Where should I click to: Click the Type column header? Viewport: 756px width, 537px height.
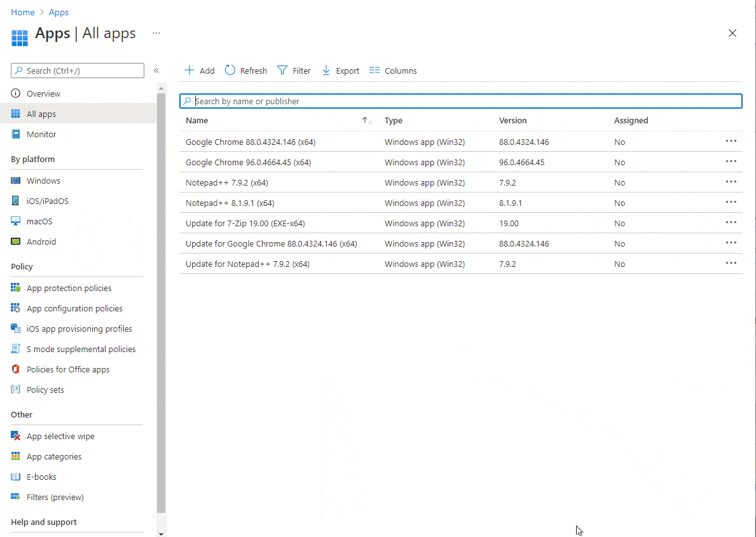394,121
